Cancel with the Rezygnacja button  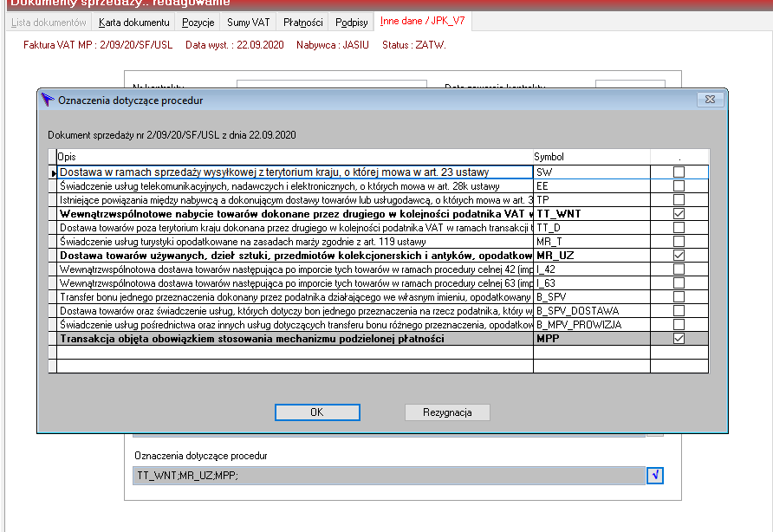[x=447, y=412]
